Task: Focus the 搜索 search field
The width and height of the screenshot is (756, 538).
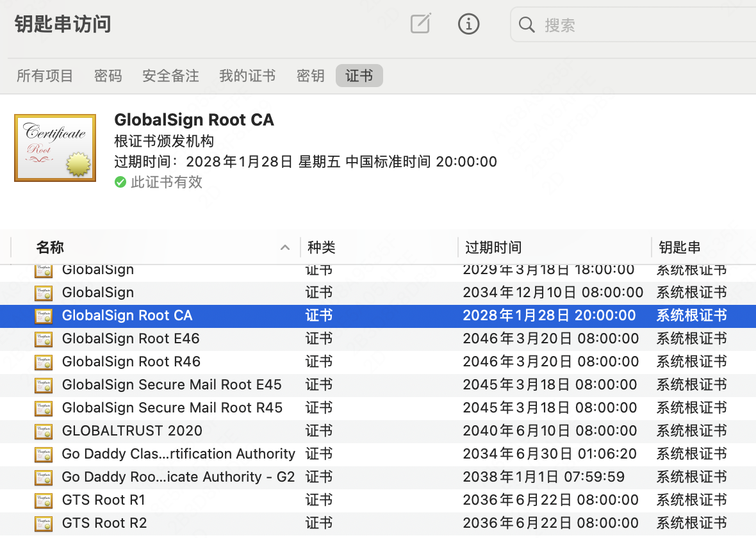Action: 633,24
